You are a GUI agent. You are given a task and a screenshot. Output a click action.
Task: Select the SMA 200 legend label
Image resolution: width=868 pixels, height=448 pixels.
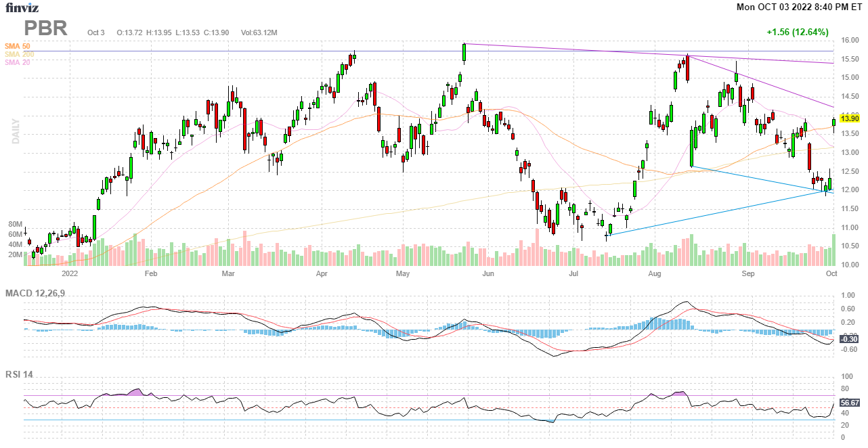click(18, 54)
